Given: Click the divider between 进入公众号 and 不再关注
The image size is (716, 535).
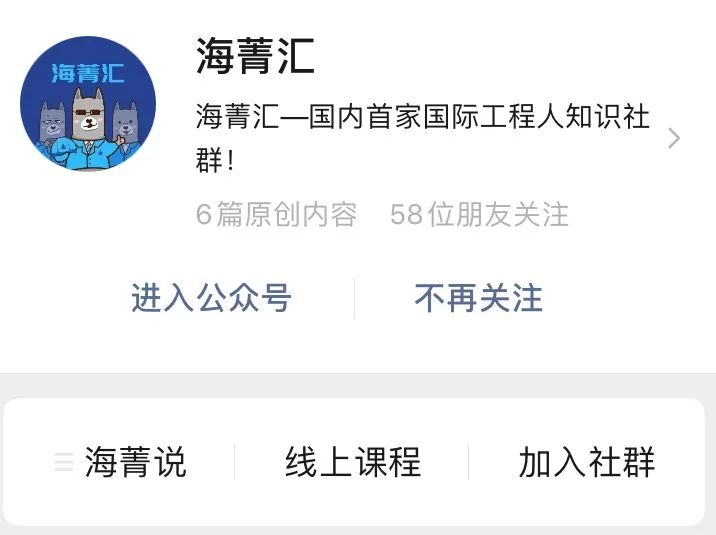Looking at the screenshot, I should pos(354,298).
